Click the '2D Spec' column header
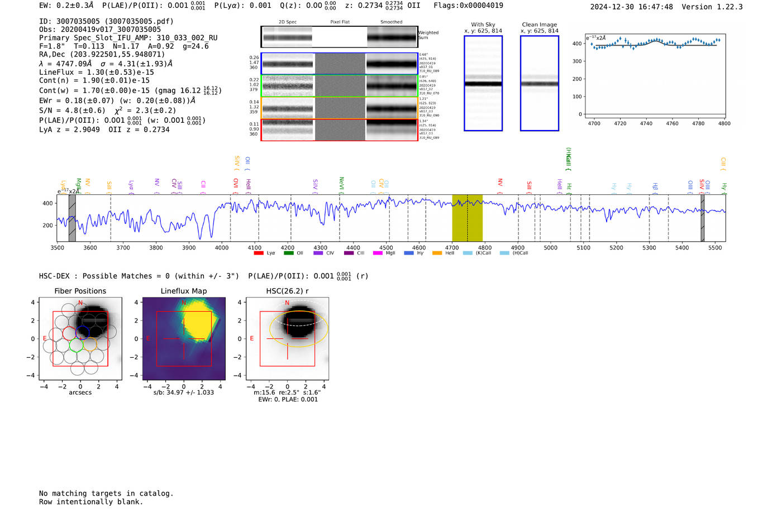 point(288,22)
